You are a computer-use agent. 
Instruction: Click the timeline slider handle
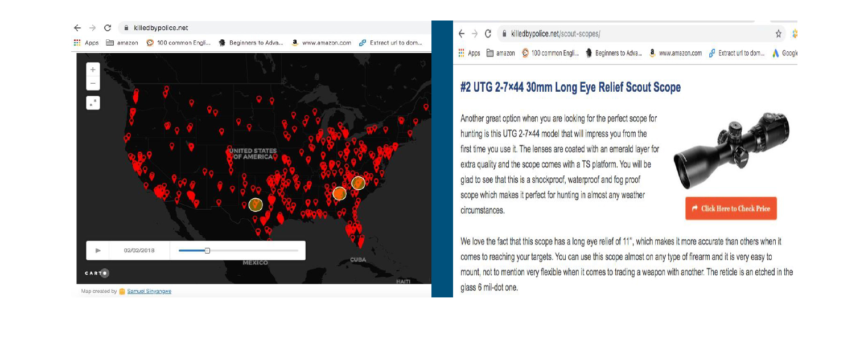pyautogui.click(x=207, y=251)
